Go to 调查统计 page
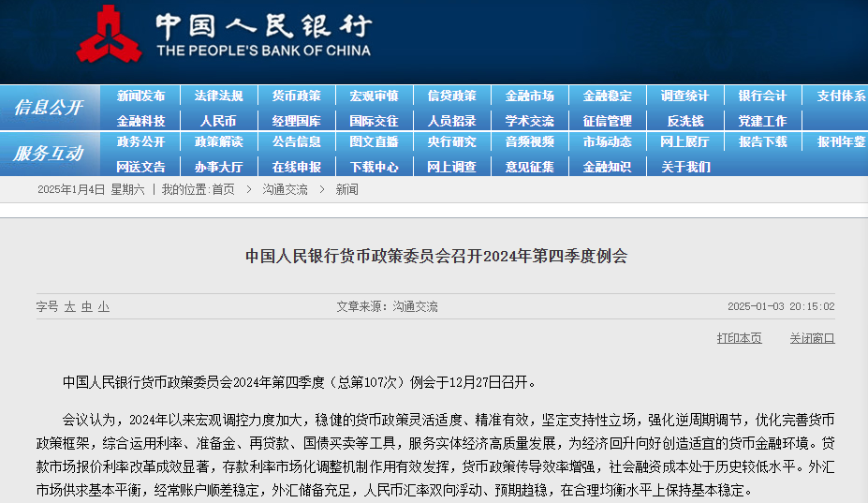 (684, 96)
